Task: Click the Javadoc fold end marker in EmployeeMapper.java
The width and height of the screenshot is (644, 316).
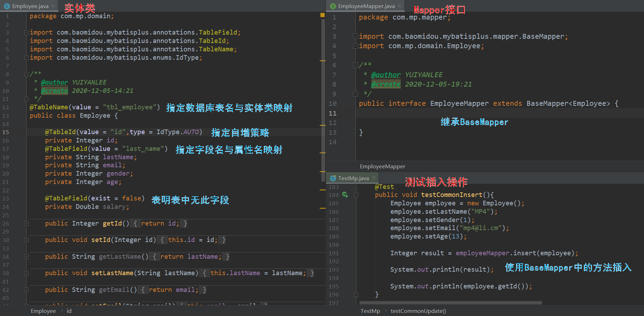Action: [x=355, y=94]
